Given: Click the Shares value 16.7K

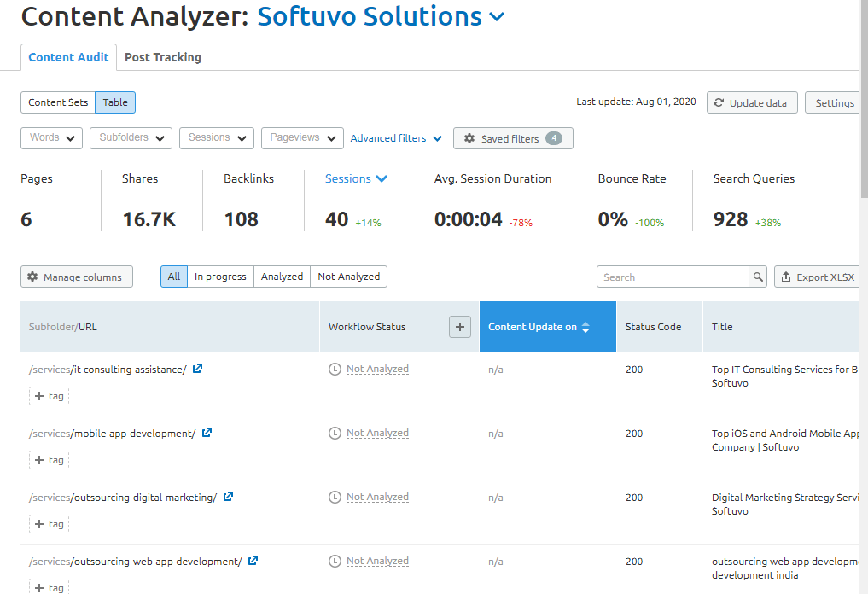Looking at the screenshot, I should coord(149,219).
